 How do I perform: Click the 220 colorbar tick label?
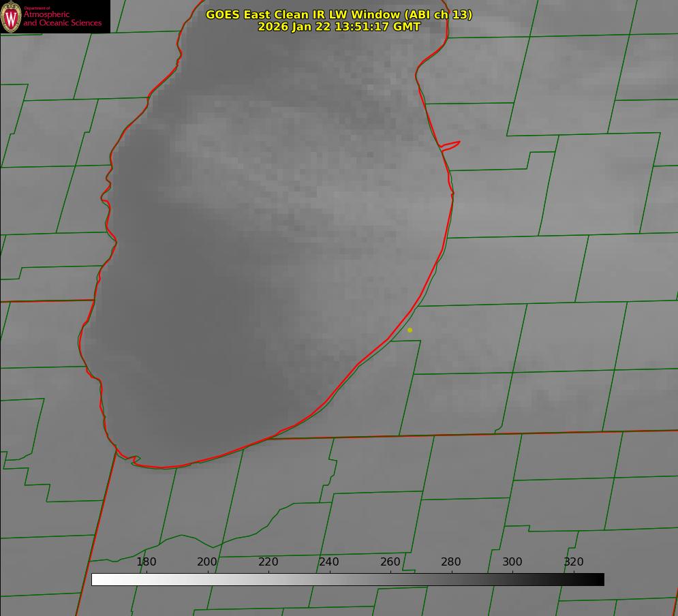click(x=268, y=562)
